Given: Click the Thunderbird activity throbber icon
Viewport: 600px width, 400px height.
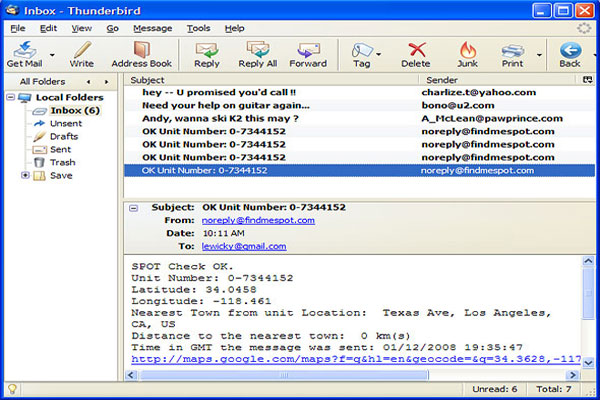Looking at the screenshot, I should coord(584,28).
